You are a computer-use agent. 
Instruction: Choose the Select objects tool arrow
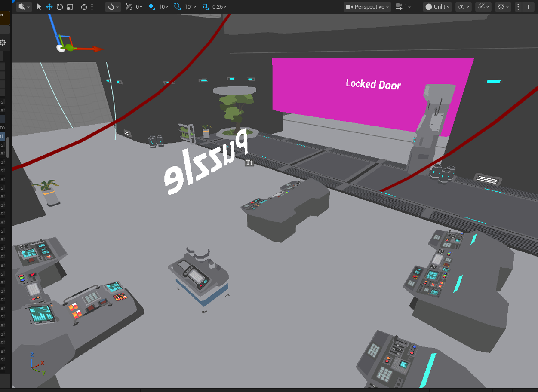coord(39,7)
